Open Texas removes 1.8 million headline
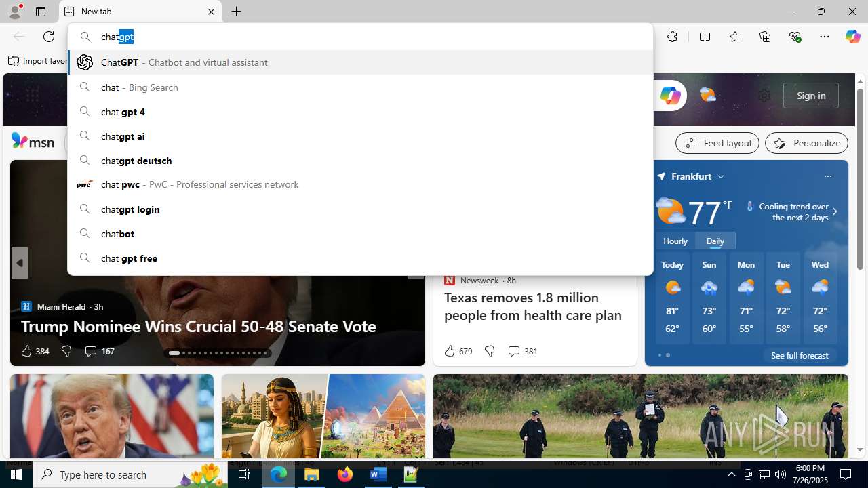Image resolution: width=868 pixels, height=488 pixels. 533,306
